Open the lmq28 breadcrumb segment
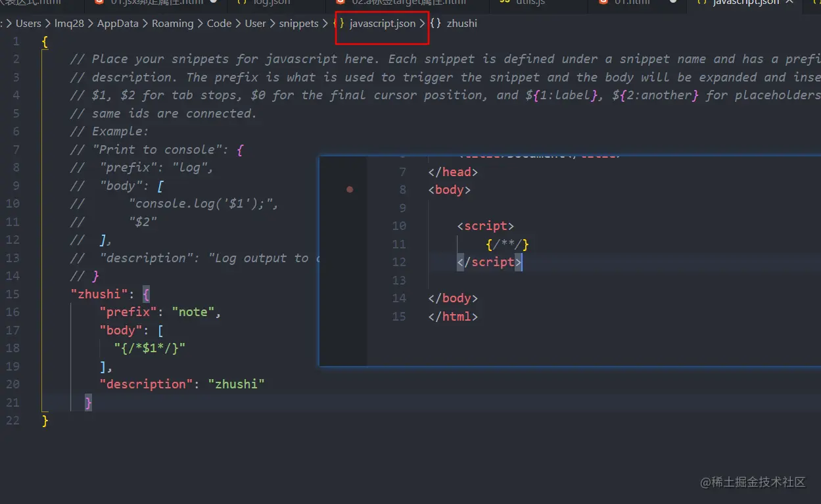Image resolution: width=821 pixels, height=504 pixels. (69, 23)
